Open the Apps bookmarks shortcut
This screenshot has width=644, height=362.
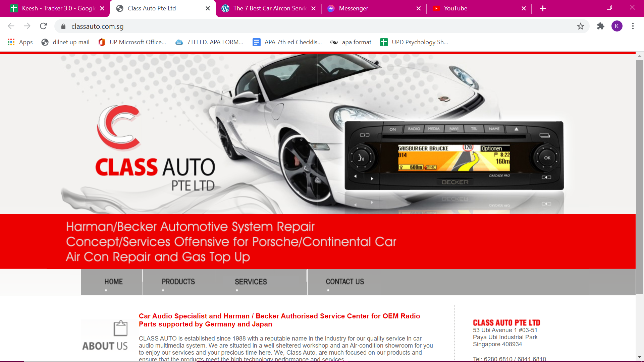(20, 42)
